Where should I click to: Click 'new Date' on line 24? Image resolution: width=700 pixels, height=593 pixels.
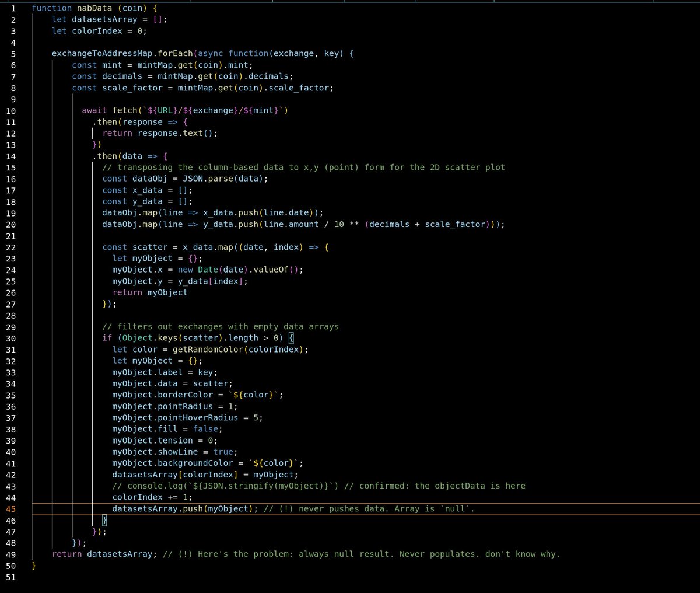point(198,270)
